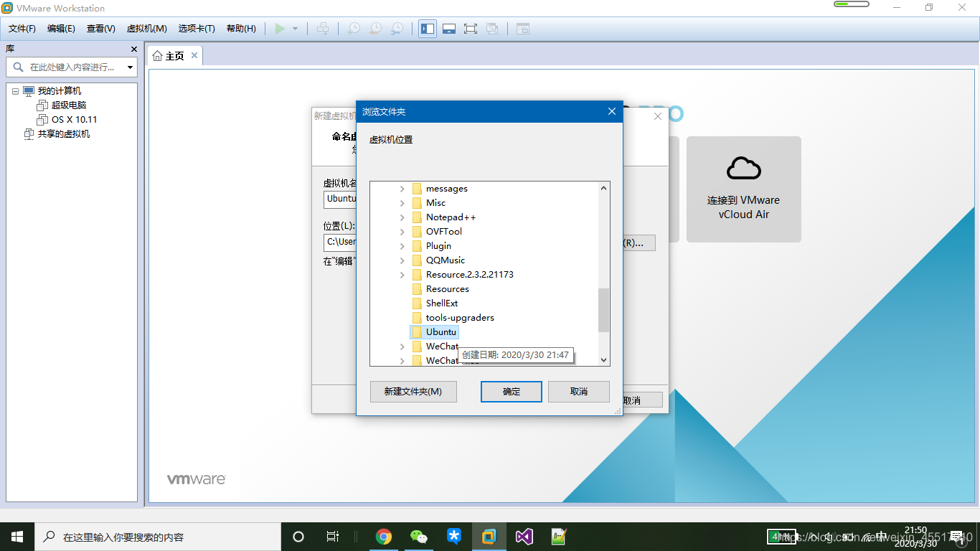Click the QQMusic folder icon
The image size is (980, 551).
[417, 260]
